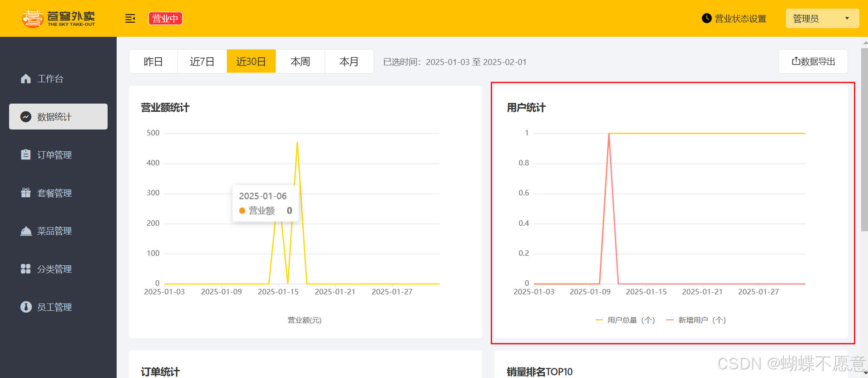Switch to the 本周 tab
The width and height of the screenshot is (868, 378).
(300, 61)
